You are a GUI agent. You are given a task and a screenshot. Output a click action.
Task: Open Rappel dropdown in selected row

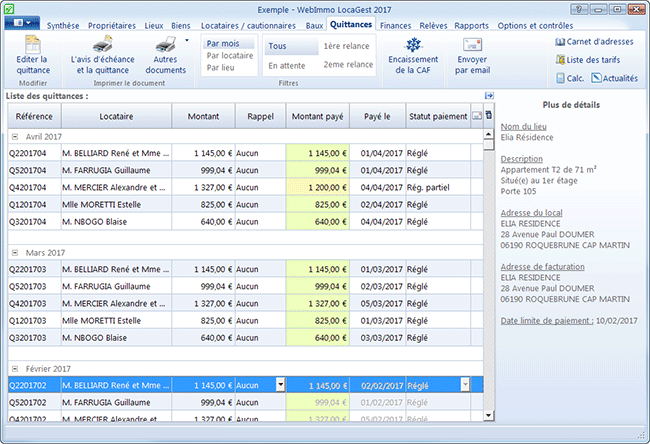281,385
